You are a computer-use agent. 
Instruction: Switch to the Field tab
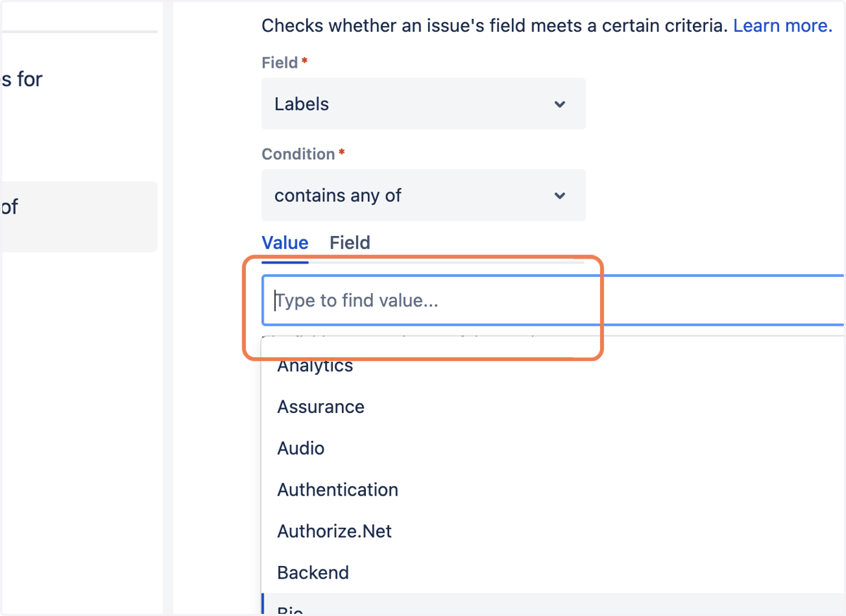click(350, 242)
